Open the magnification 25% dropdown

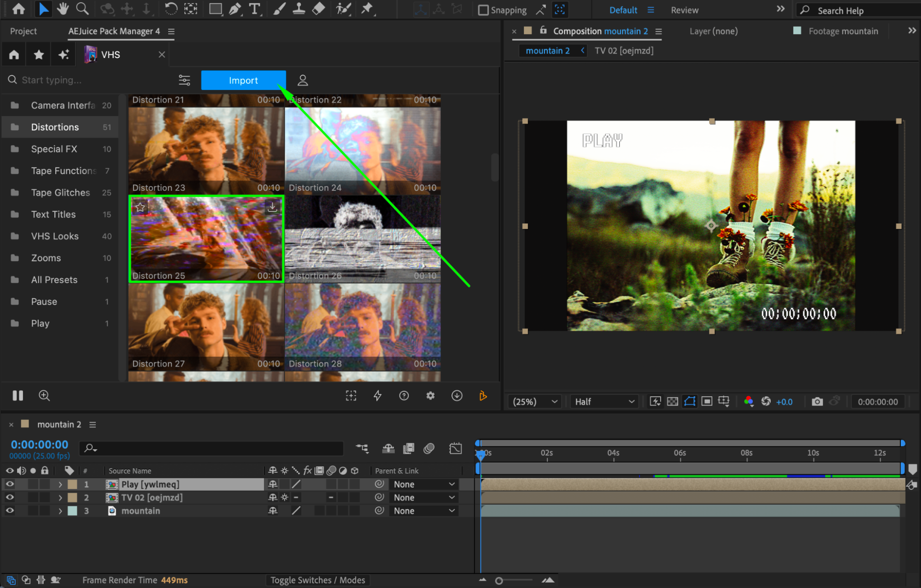pos(535,401)
